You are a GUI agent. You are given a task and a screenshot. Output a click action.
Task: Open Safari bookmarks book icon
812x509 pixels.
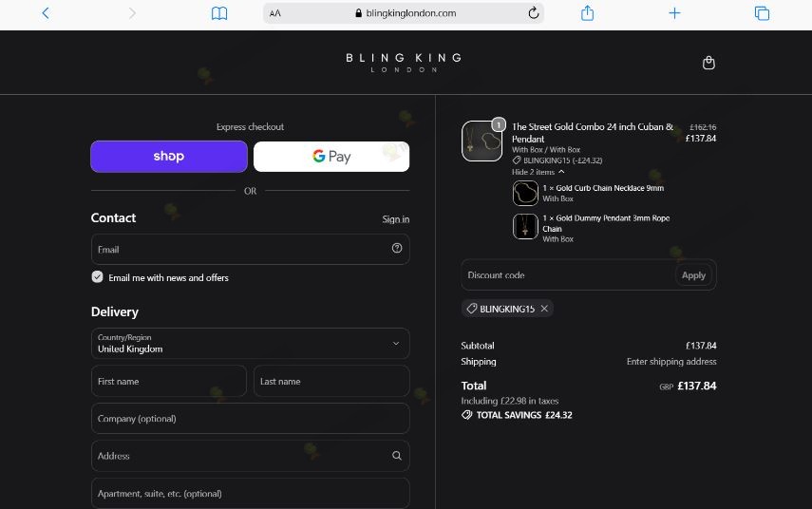point(219,13)
